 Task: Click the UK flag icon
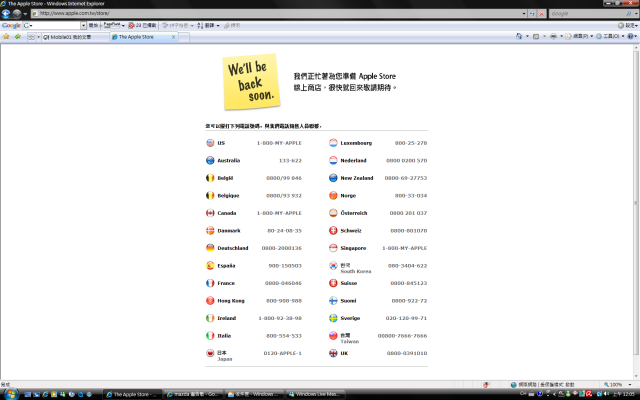click(x=333, y=353)
